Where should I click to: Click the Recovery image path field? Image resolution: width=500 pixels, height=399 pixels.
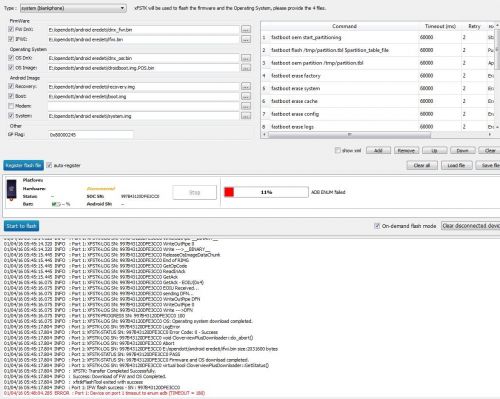tap(144, 87)
